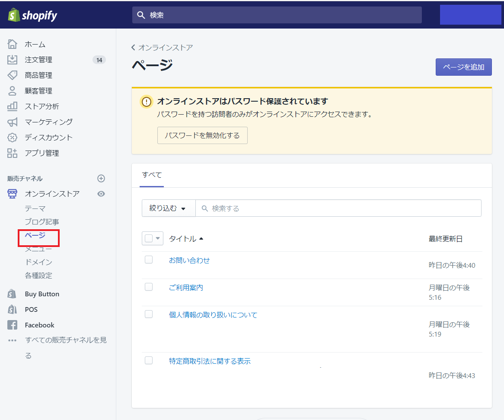Open 商品管理 in the sidebar
Screen dimensions: 504x420
pyautogui.click(x=38, y=75)
